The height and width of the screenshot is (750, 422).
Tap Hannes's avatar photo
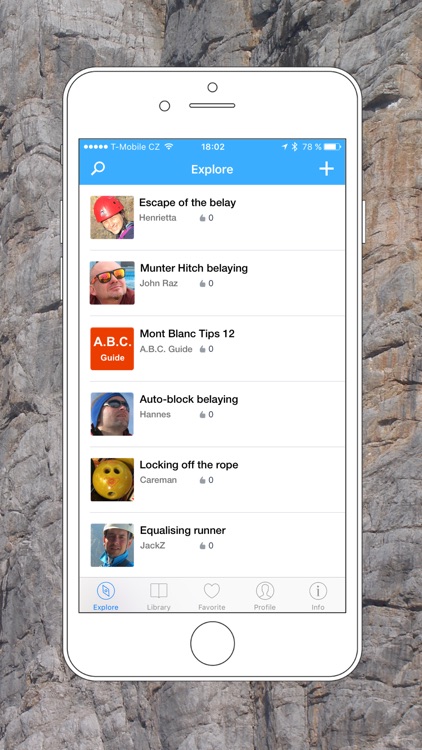[x=112, y=414]
